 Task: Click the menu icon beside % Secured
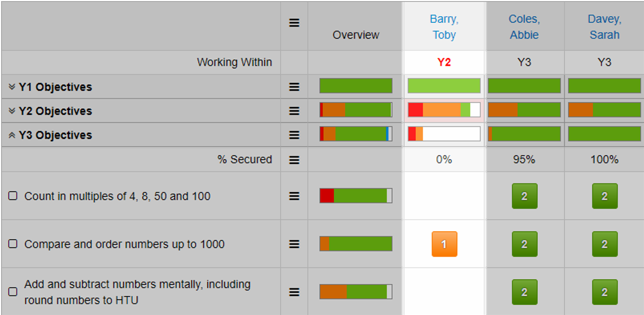point(294,160)
